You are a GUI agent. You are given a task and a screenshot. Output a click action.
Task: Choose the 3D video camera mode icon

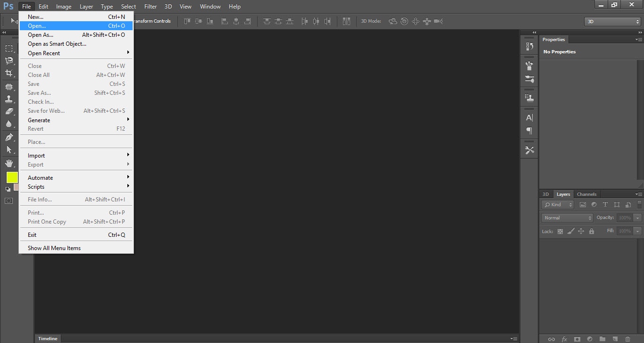438,21
